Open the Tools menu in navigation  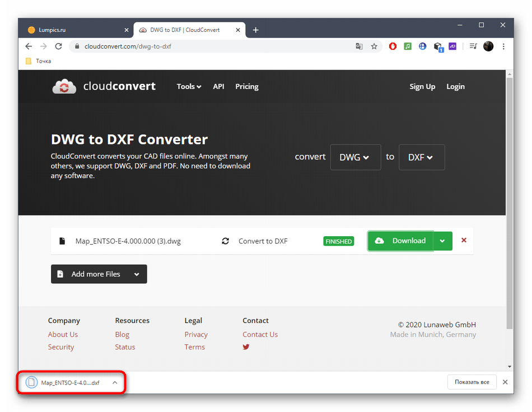pyautogui.click(x=189, y=87)
